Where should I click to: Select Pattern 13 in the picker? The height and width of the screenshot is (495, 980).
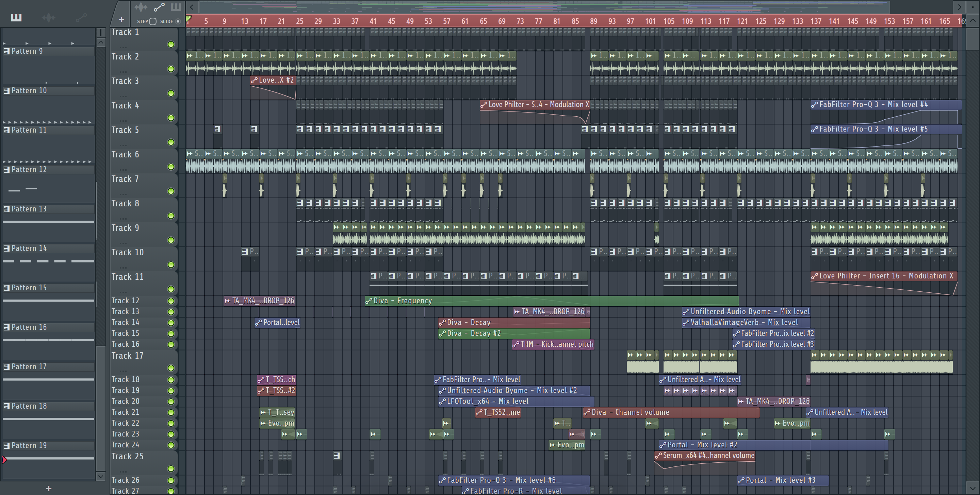[48, 209]
